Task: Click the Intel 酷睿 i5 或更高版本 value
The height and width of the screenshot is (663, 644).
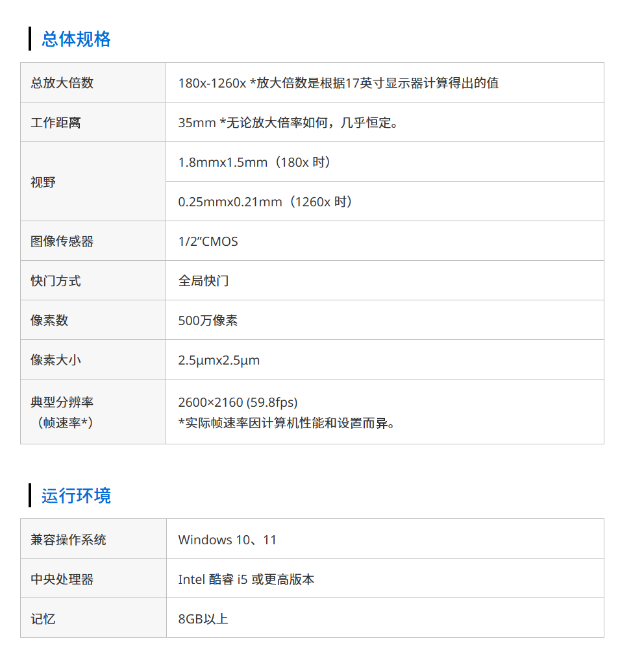Action: point(246,579)
